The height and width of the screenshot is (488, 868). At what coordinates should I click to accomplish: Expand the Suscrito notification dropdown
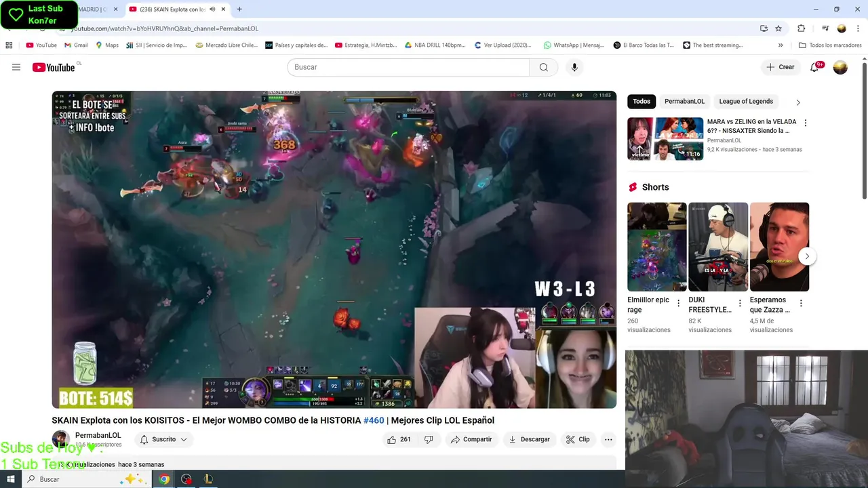coord(163,439)
